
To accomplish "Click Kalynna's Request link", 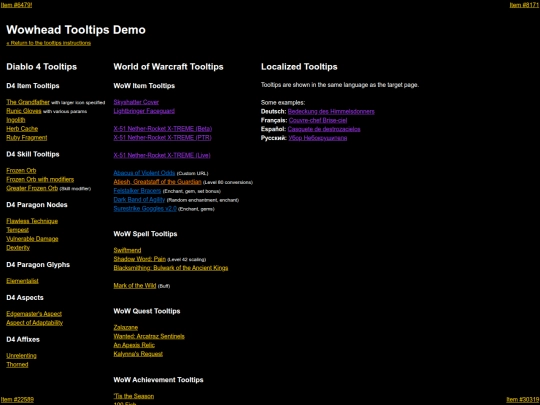I will 138,354.
